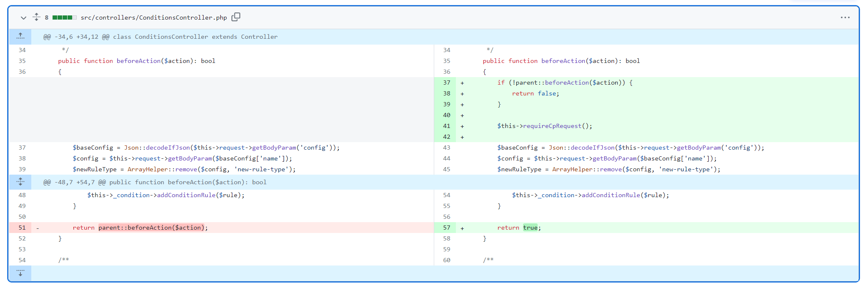The height and width of the screenshot is (283, 868).
Task: Select added line number 41
Action: click(447, 126)
